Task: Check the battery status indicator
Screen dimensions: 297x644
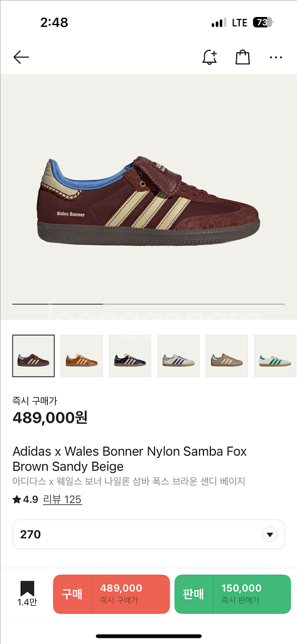Action: (x=262, y=23)
